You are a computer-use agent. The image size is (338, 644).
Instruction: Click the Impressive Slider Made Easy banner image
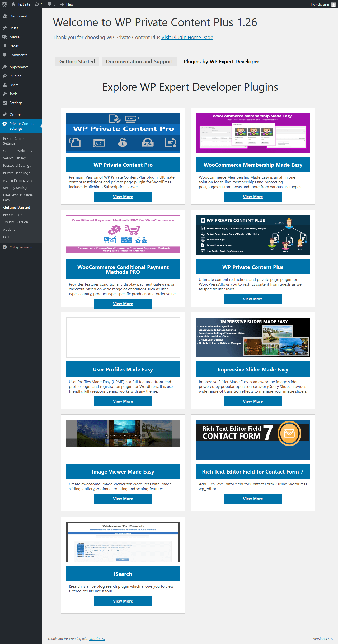click(x=253, y=337)
